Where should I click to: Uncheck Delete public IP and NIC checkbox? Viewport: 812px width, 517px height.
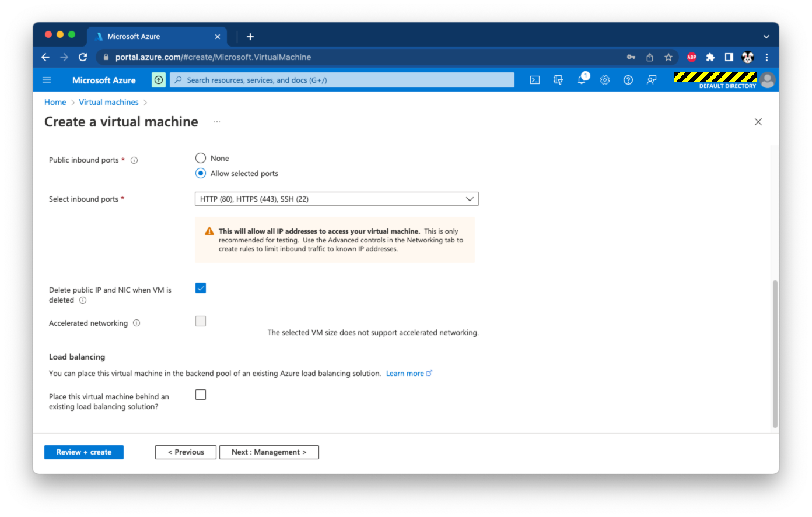click(x=201, y=288)
